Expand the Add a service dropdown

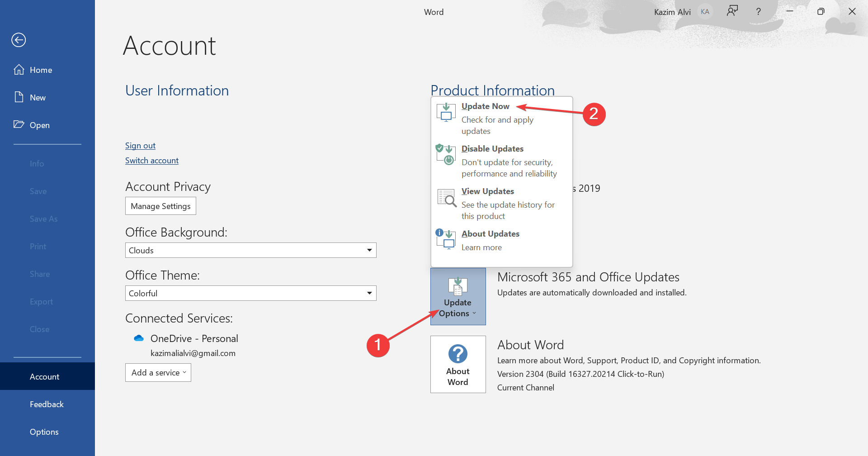pyautogui.click(x=158, y=373)
